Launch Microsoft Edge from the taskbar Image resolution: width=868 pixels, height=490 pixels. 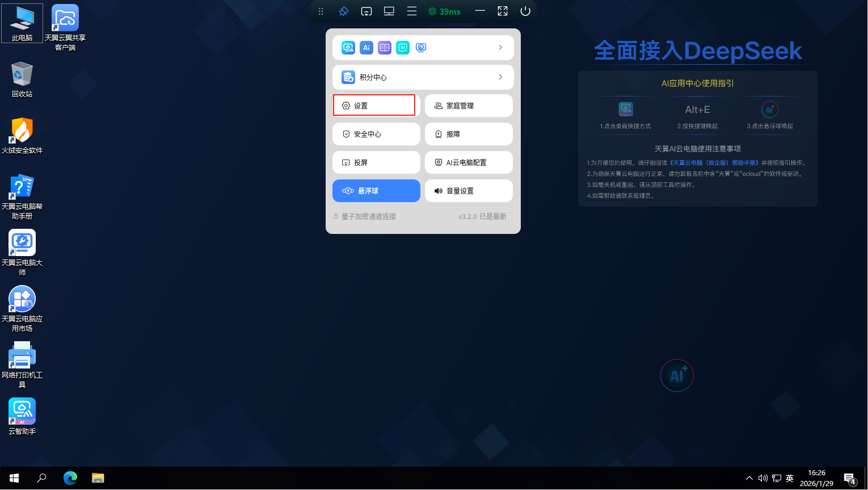point(70,478)
